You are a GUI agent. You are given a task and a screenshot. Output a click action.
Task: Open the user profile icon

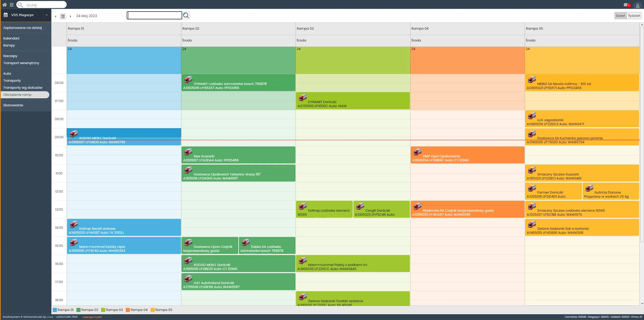point(637,5)
